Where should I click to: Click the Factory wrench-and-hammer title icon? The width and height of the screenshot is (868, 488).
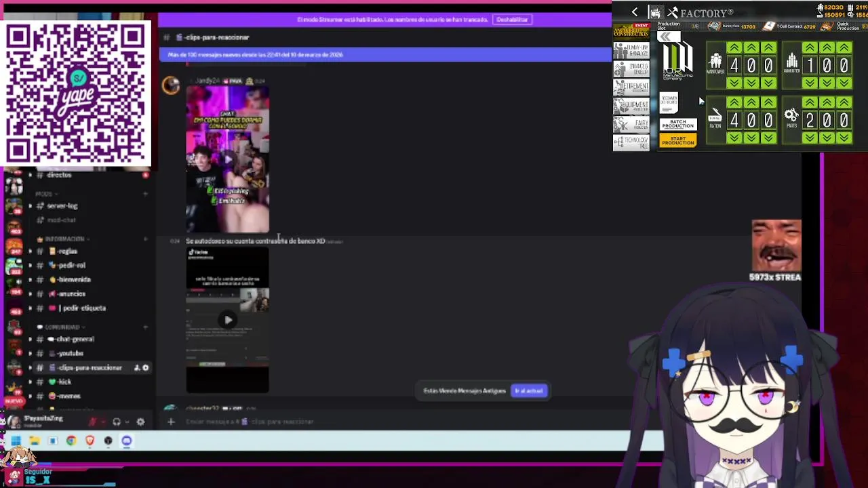click(673, 12)
